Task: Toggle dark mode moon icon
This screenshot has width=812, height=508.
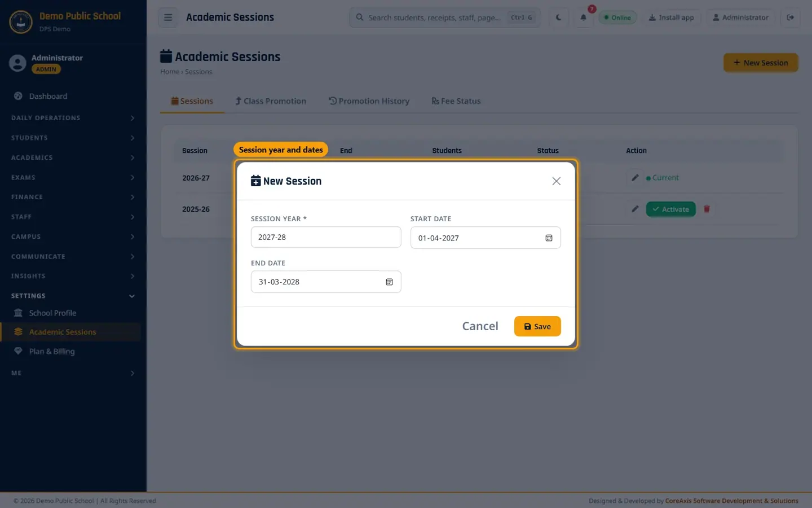Action: (558, 17)
